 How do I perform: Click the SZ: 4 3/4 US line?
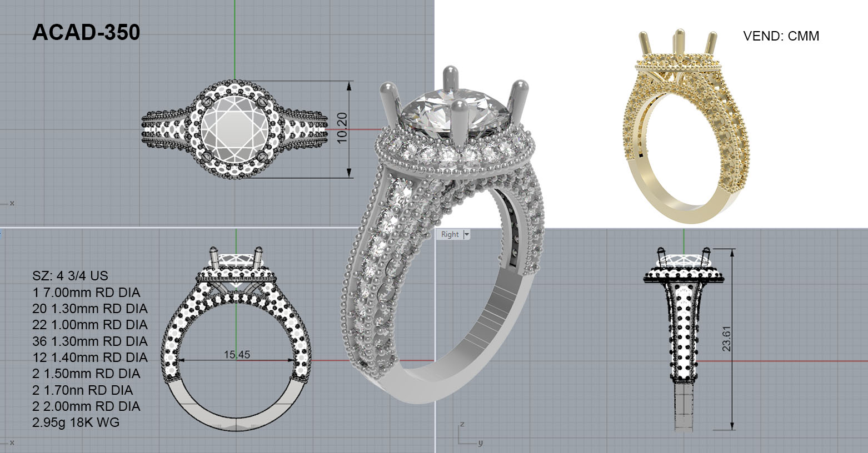pos(71,276)
